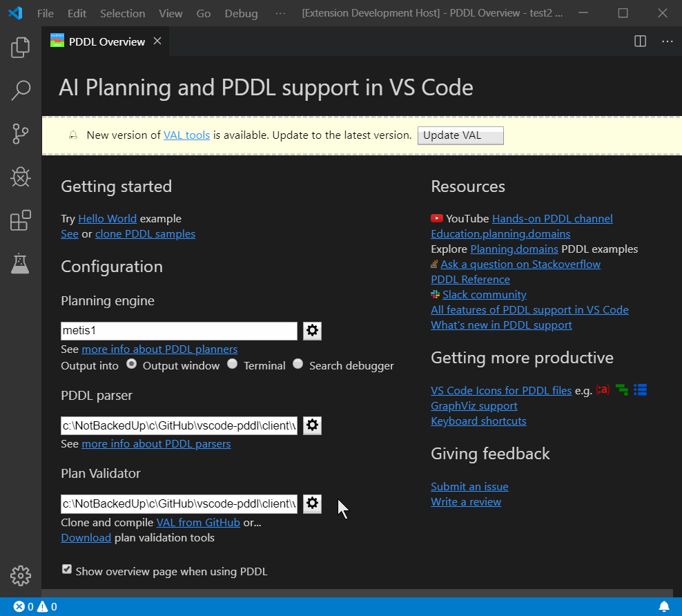The height and width of the screenshot is (616, 682).
Task: Click clone PDDL samples link
Action: pyautogui.click(x=145, y=233)
